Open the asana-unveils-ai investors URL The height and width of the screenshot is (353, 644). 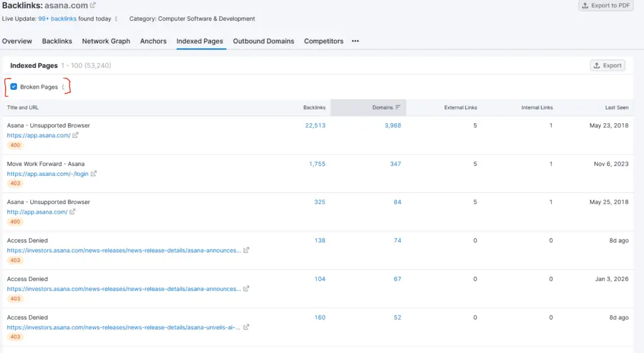pos(123,328)
